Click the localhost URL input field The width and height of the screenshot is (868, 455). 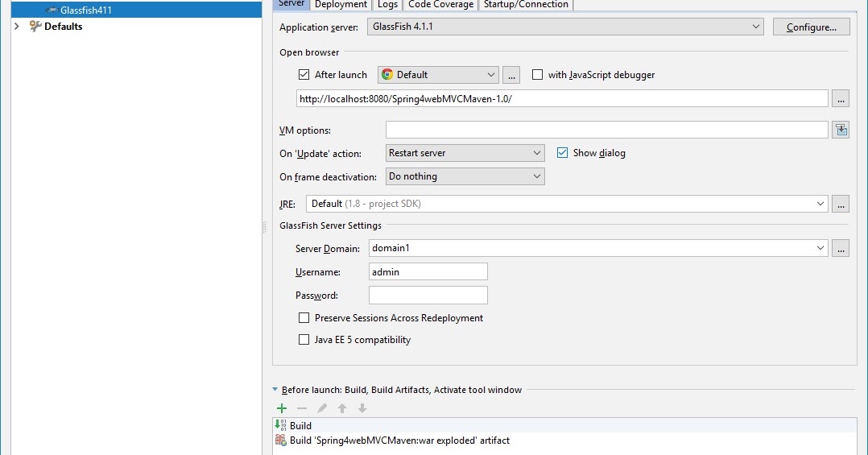coord(562,98)
